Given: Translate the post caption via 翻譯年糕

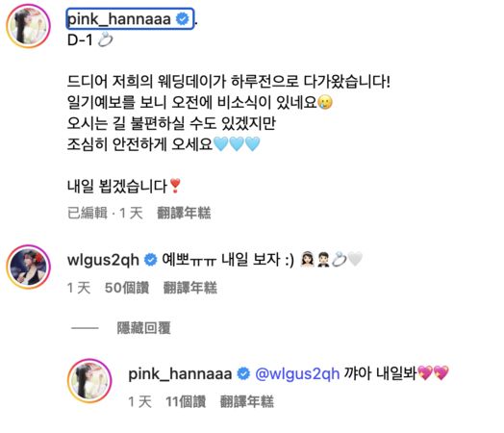Looking at the screenshot, I should coord(184,213).
